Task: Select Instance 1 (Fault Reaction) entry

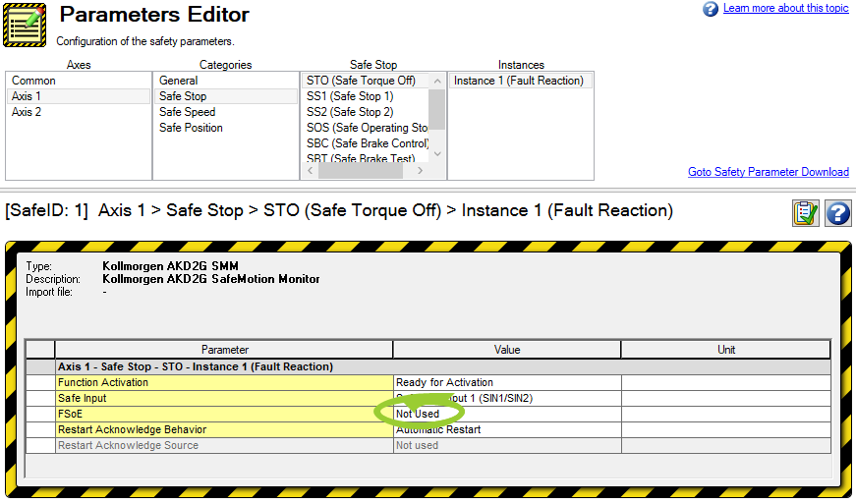Action: (520, 81)
